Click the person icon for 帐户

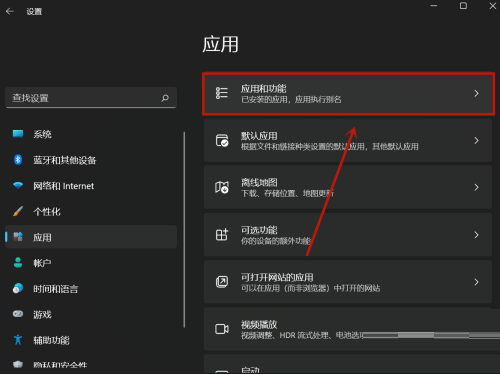pos(18,263)
